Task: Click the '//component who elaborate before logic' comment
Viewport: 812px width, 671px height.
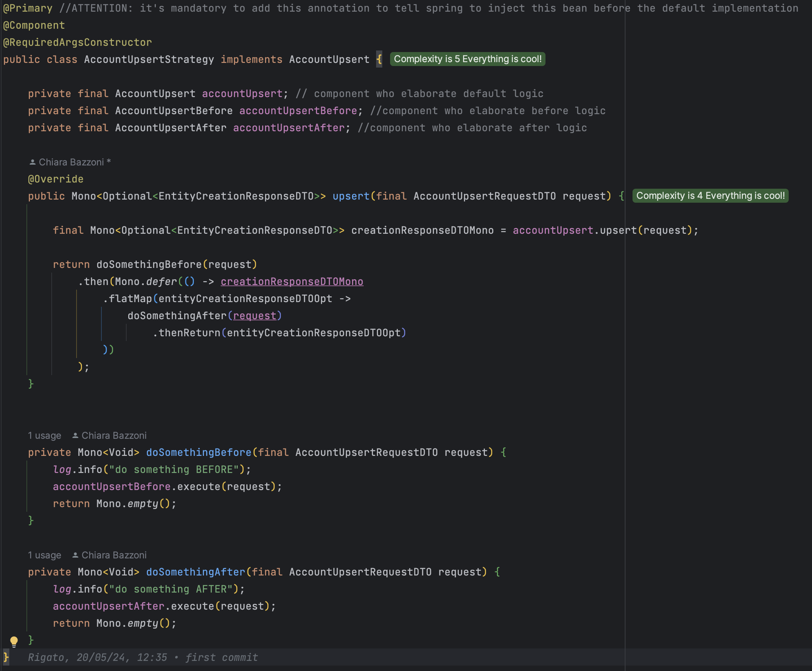Action: pyautogui.click(x=488, y=111)
